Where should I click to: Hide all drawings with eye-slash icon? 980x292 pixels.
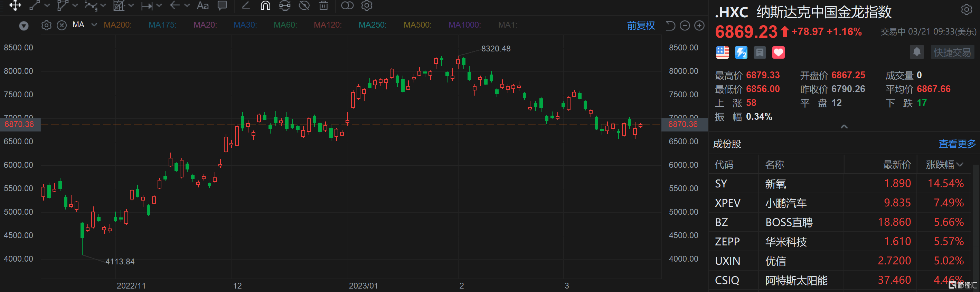(304, 5)
